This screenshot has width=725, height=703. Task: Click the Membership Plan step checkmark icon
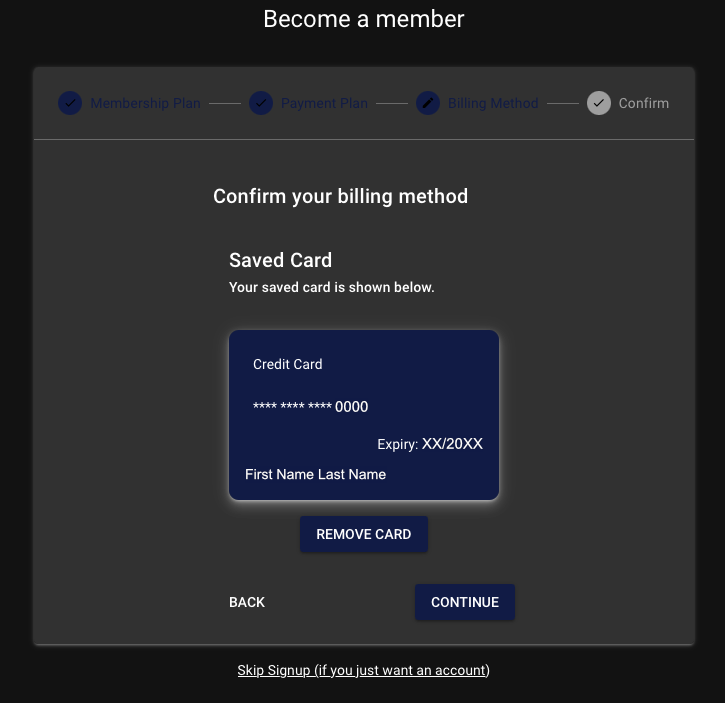pyautogui.click(x=70, y=103)
